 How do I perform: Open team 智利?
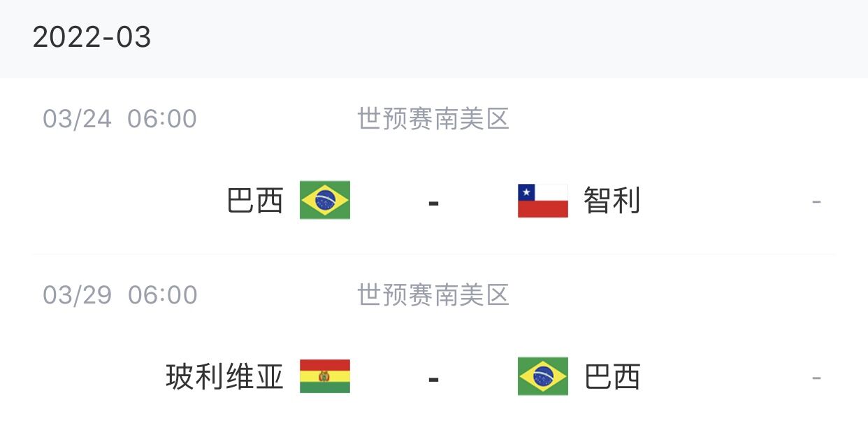pyautogui.click(x=612, y=201)
